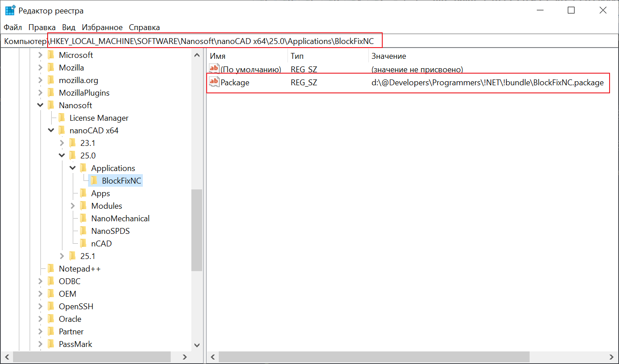The image size is (619, 364).
Task: Click the Microsoft folder icon
Action: (51, 55)
